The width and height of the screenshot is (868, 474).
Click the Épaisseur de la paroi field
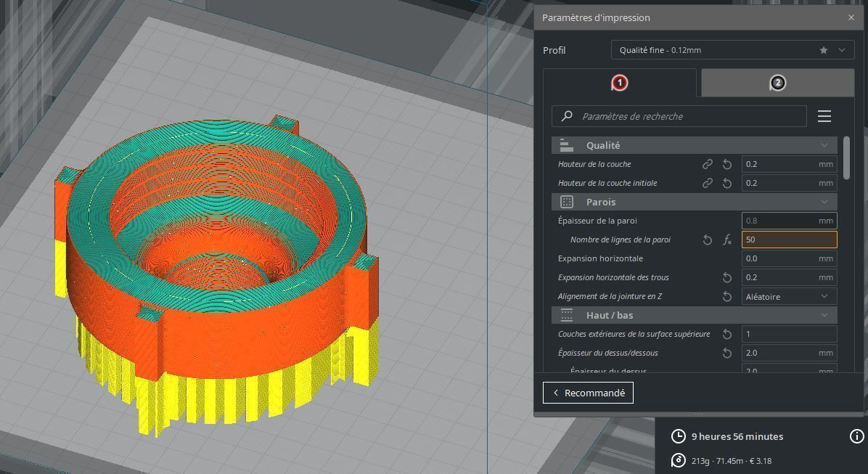[789, 221]
